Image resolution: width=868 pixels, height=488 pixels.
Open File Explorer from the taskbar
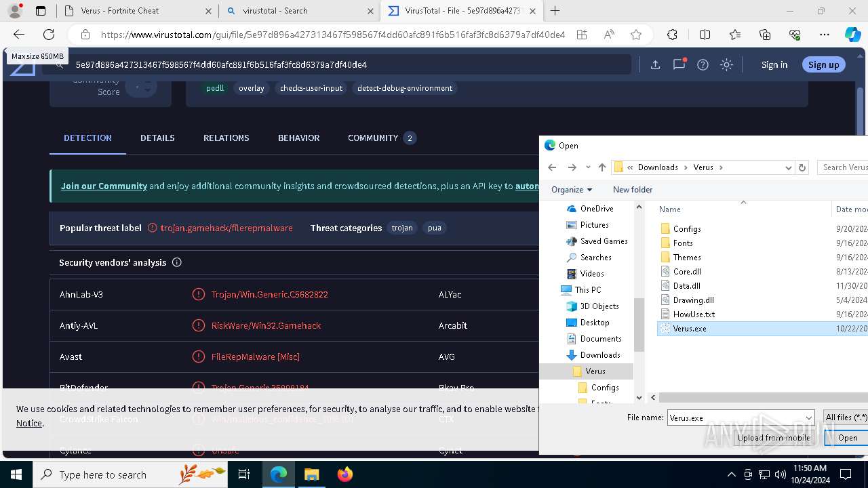click(x=311, y=474)
